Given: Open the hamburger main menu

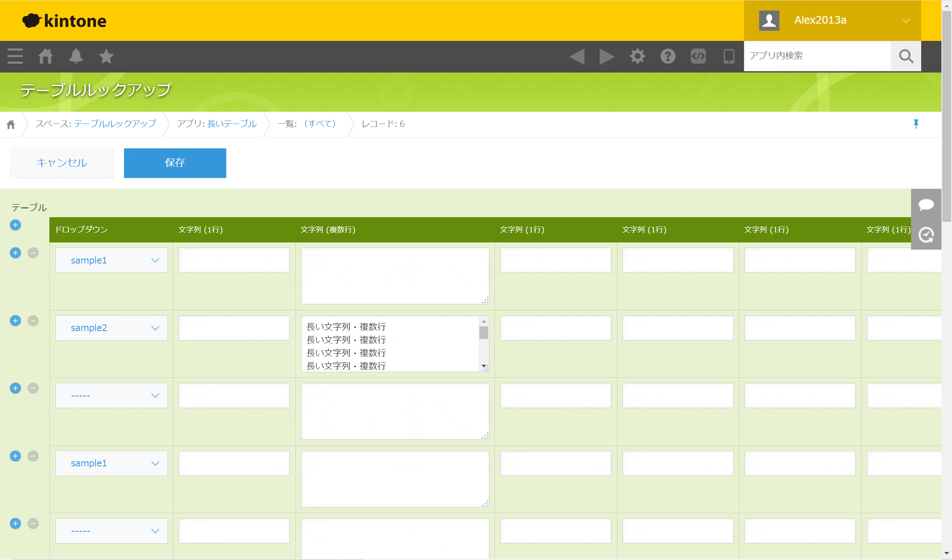Looking at the screenshot, I should point(15,56).
